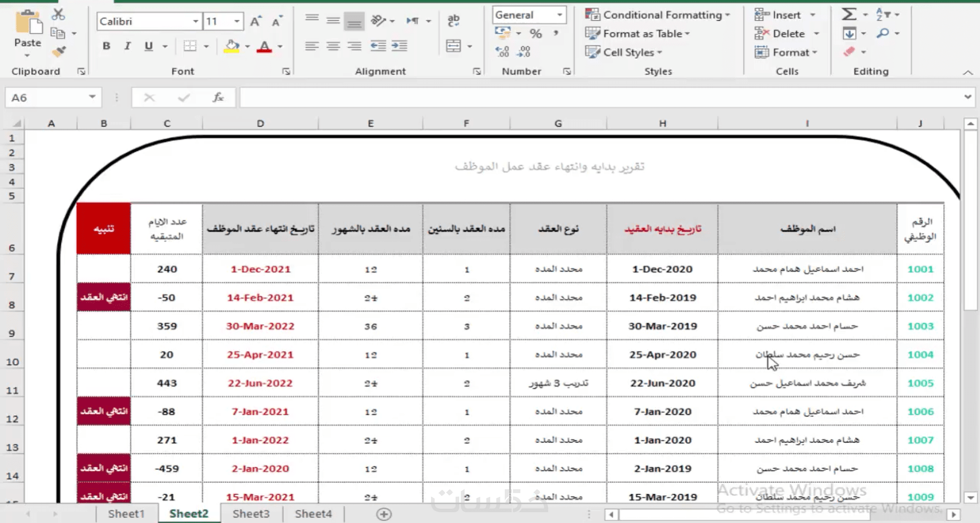Click the Format Painter brush icon
The image size is (980, 523).
pos(59,52)
